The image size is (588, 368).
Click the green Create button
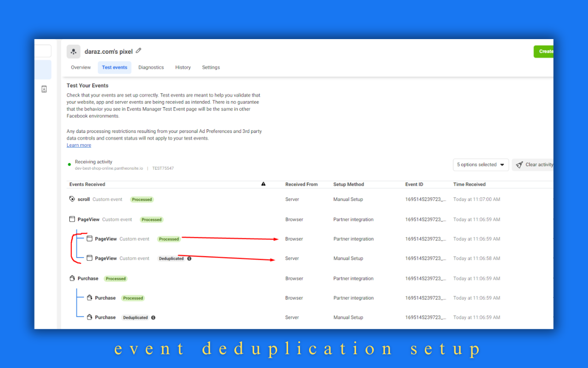[544, 52]
